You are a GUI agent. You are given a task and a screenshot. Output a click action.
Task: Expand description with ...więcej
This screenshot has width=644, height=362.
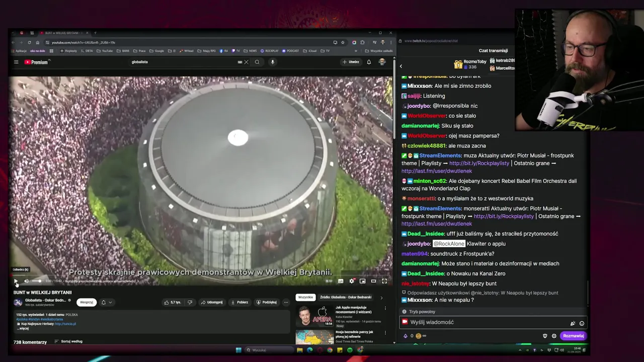tap(24, 328)
